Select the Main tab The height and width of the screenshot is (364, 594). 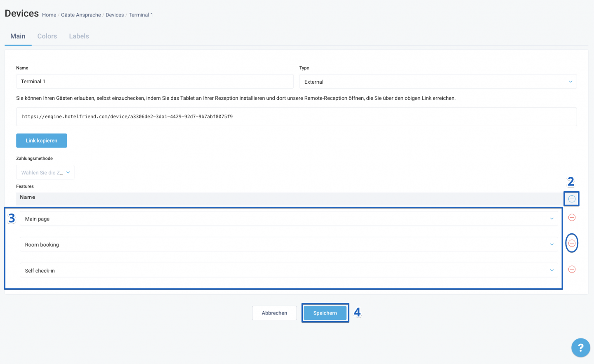point(18,36)
